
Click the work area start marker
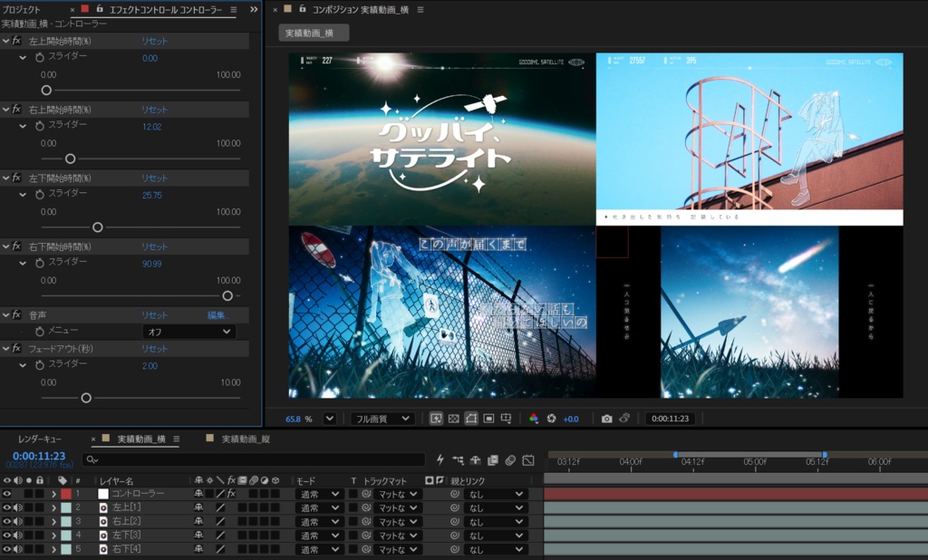point(675,455)
